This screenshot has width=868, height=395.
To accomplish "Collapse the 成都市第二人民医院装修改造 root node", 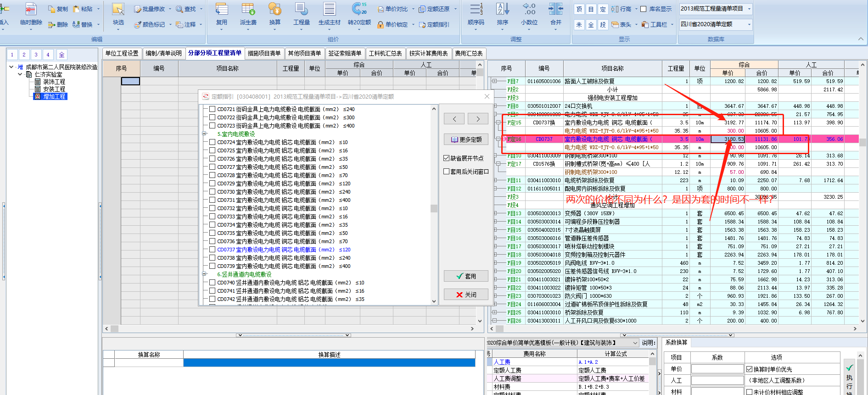I will (x=11, y=67).
